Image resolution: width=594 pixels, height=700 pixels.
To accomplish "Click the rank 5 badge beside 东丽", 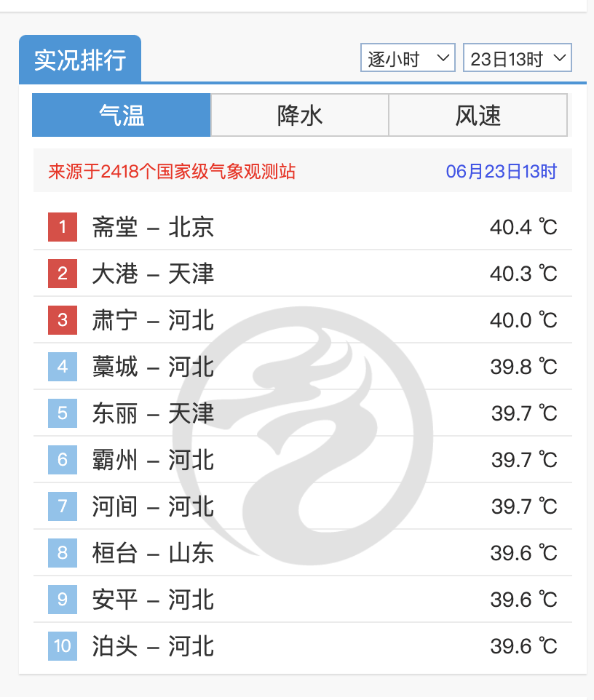I will pyautogui.click(x=62, y=413).
